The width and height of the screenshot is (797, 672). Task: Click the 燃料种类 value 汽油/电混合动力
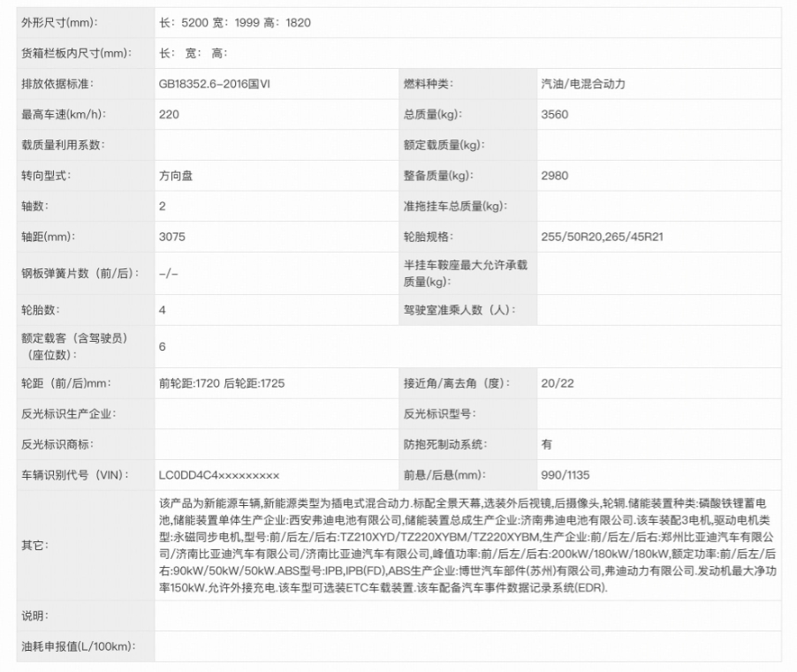pos(583,84)
